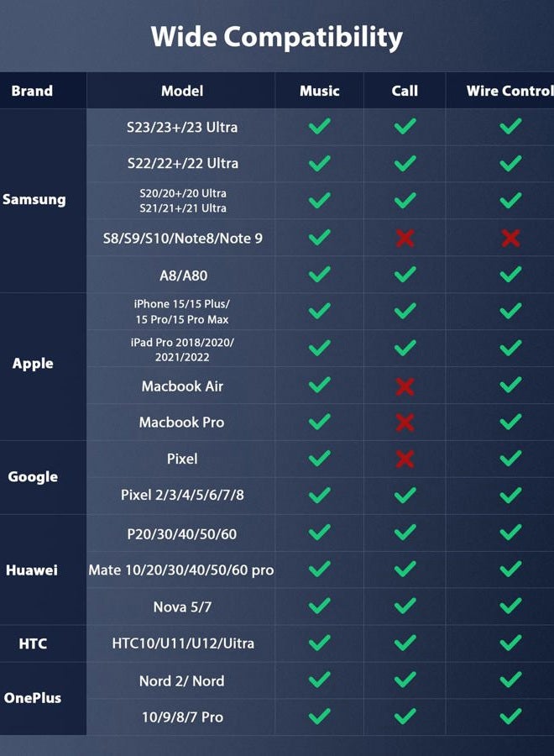
Task: Click the Wide Compatibility title
Action: pos(276,37)
